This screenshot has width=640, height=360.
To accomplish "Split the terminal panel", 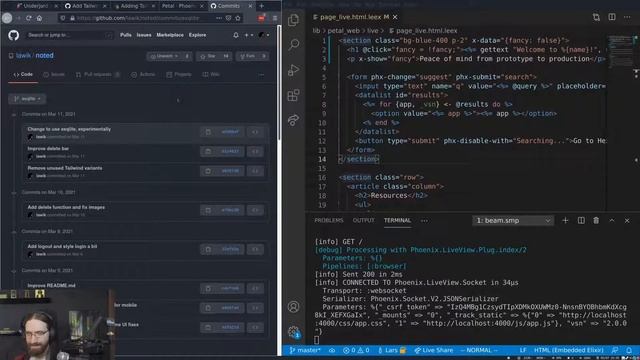I will (581, 220).
